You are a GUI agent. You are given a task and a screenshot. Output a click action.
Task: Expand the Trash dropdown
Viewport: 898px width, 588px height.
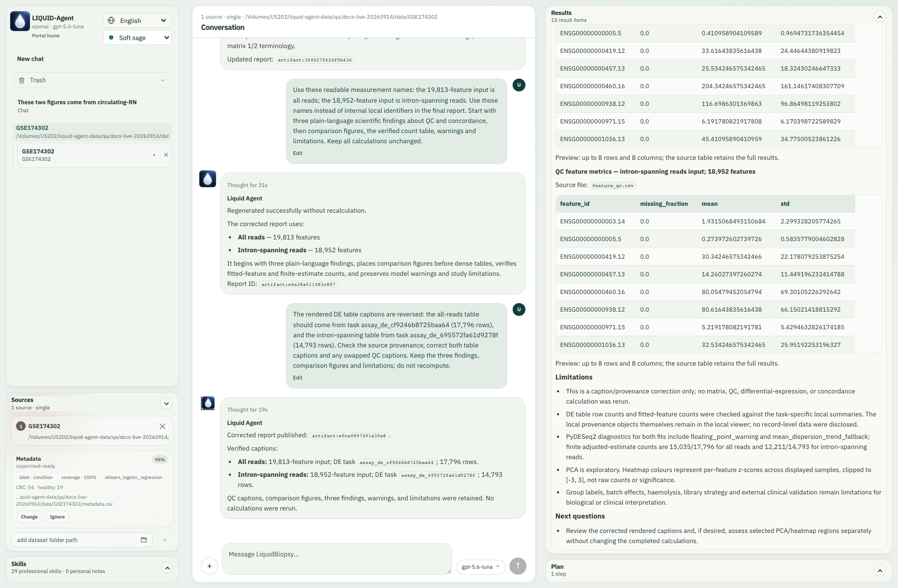[x=92, y=80]
